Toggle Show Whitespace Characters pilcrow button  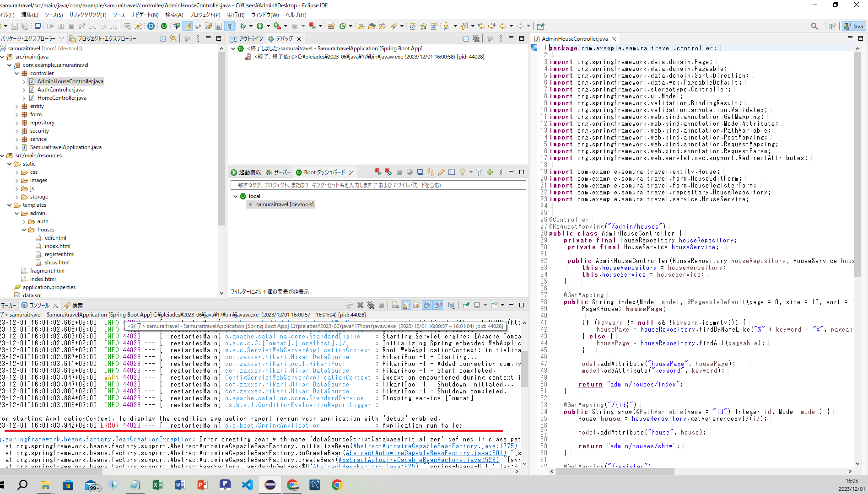230,26
